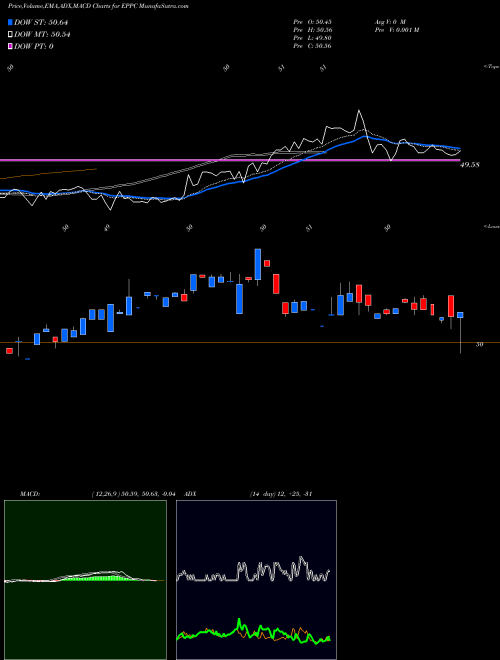Click the blue DOW ST legend swatch
The width and height of the screenshot is (500, 660).
(10, 22)
